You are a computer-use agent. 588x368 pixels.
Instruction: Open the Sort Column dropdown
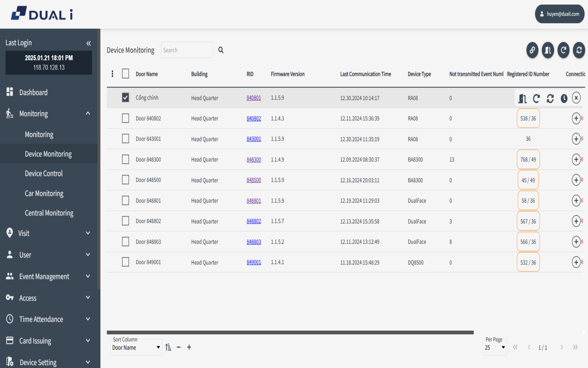pyautogui.click(x=136, y=347)
